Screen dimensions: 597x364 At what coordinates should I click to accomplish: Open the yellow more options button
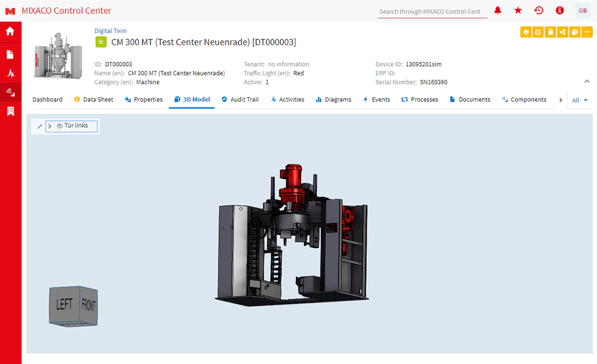point(587,32)
